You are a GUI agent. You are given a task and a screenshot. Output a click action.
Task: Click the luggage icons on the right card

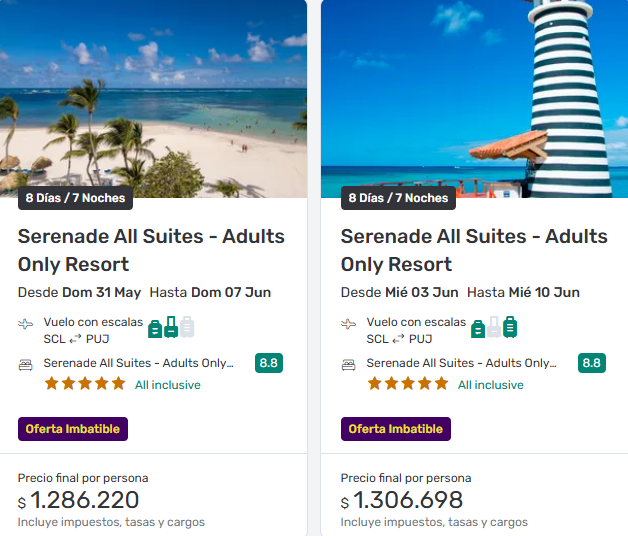point(494,327)
